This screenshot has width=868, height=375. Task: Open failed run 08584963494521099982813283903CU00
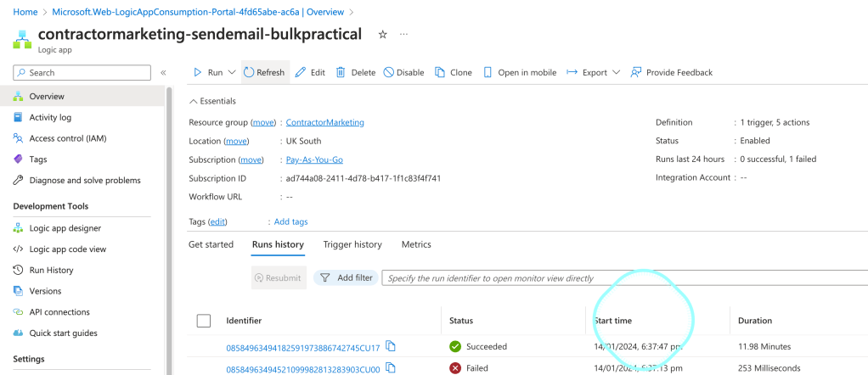click(303, 369)
